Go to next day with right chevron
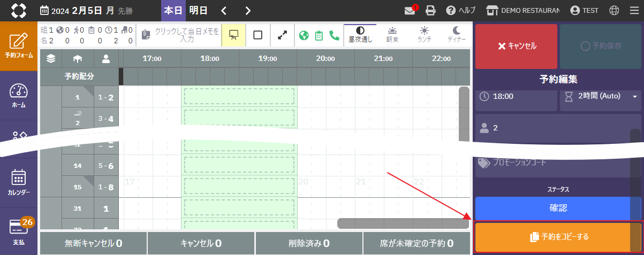This screenshot has width=644, height=255. coord(248,11)
